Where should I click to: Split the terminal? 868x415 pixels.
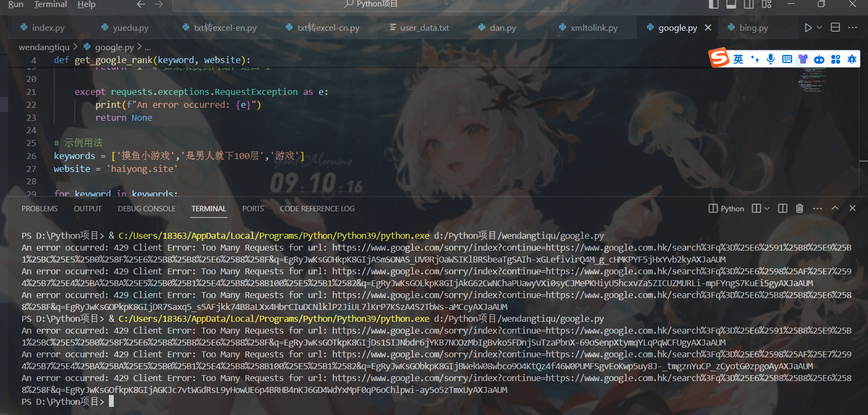tap(783, 209)
